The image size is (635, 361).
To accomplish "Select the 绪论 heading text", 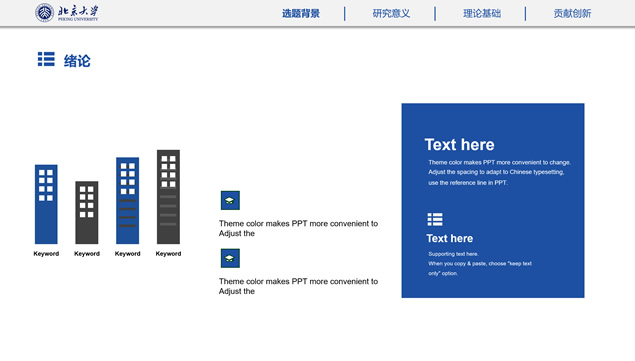I will coord(77,61).
